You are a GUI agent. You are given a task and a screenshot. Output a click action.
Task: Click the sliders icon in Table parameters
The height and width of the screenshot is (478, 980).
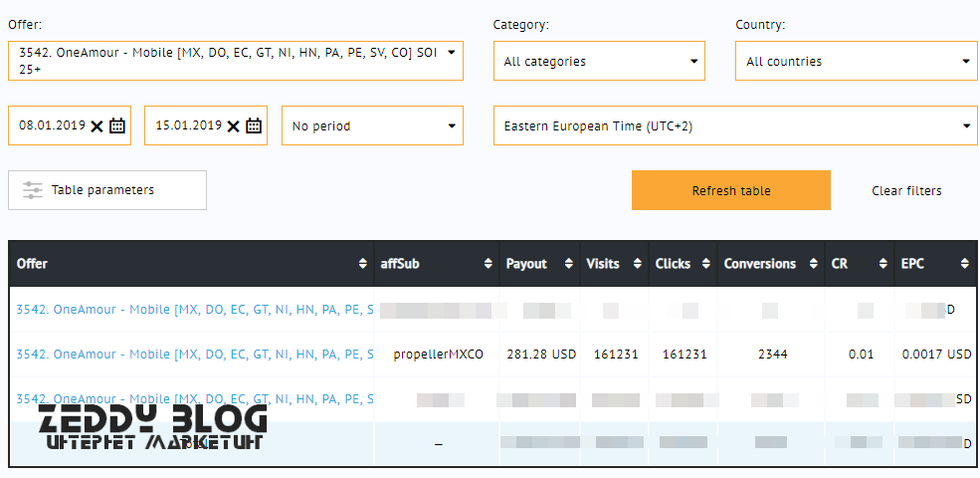(33, 190)
